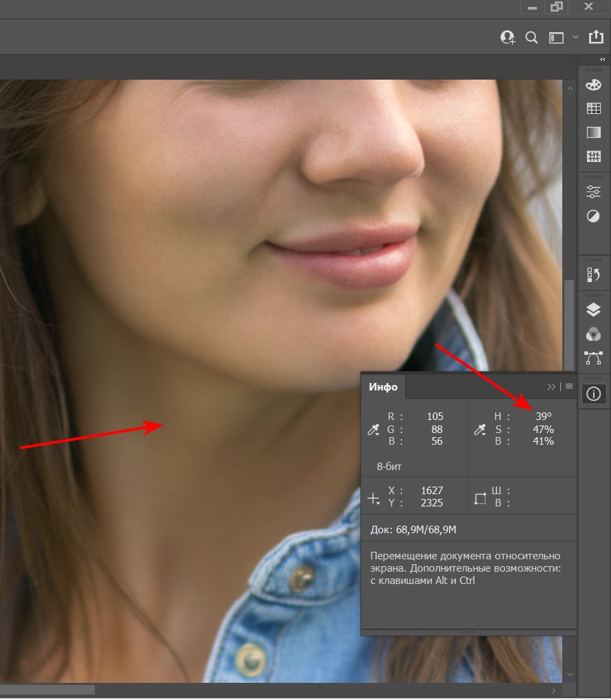This screenshot has width=611, height=700.
Task: Open the Properties sliders panel icon
Action: tap(594, 192)
